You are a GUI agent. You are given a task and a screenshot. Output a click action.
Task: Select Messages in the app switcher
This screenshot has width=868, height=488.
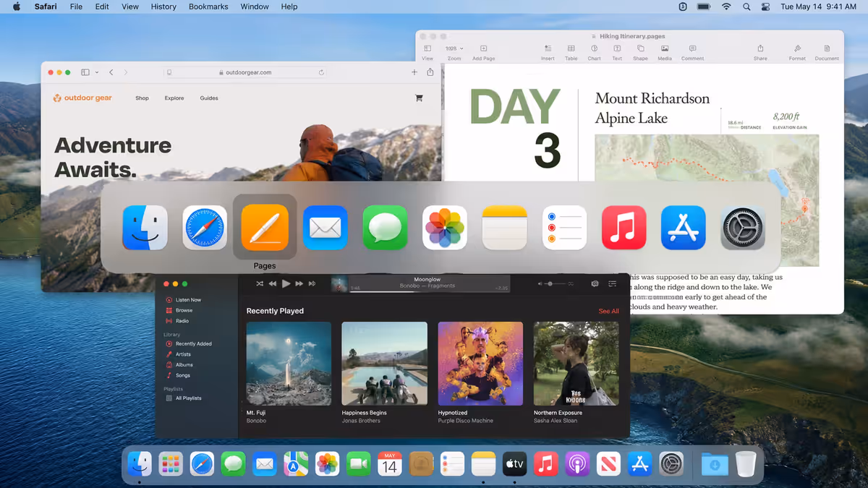pos(385,228)
